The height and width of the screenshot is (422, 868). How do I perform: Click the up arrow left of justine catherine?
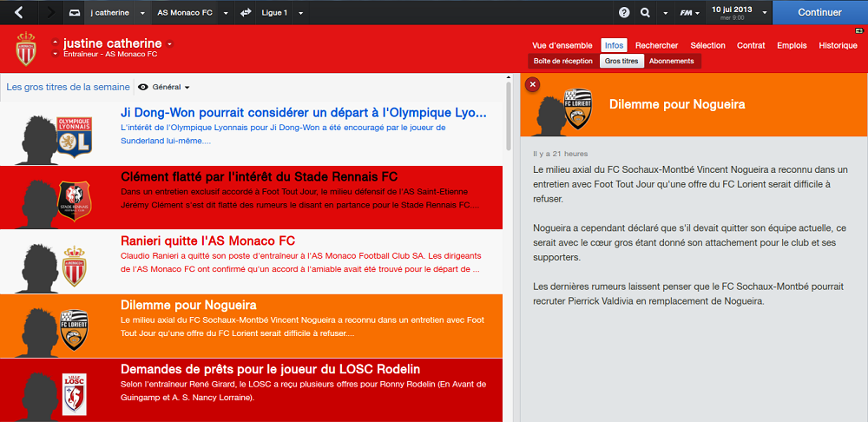[55, 42]
